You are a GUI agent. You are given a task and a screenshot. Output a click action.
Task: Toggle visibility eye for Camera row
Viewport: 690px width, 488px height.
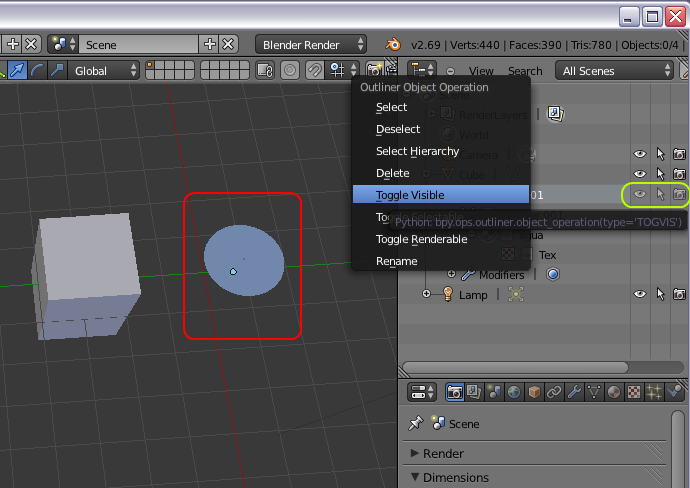tap(640, 154)
